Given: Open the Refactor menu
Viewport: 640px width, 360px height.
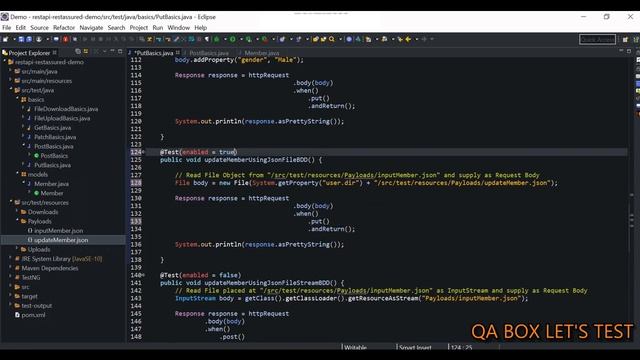Looking at the screenshot, I should 64,28.
